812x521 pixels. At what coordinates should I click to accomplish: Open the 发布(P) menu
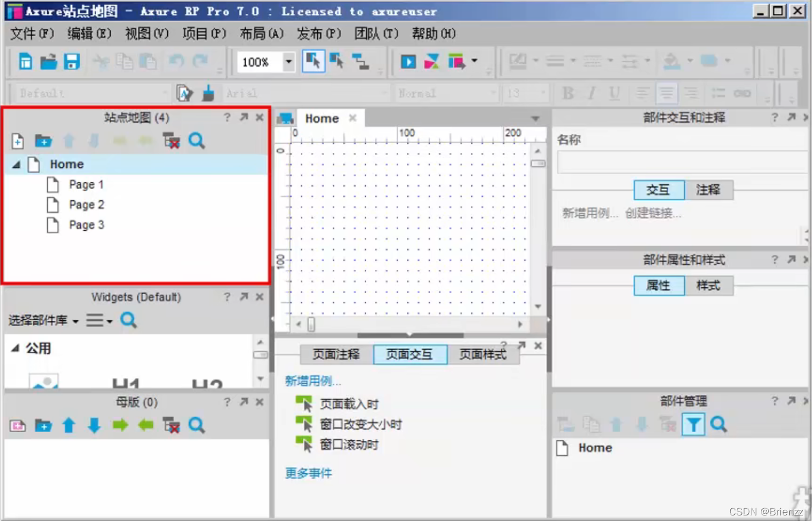click(318, 33)
